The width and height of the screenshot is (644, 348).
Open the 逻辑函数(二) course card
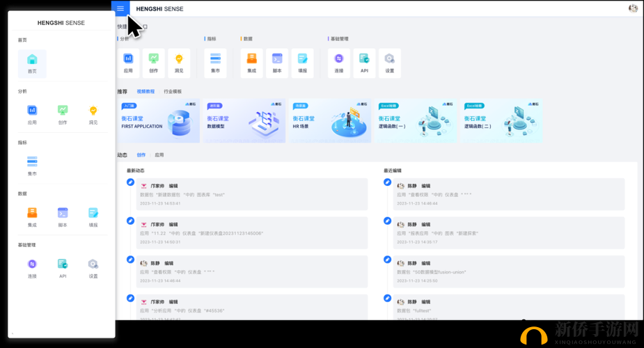tap(501, 120)
